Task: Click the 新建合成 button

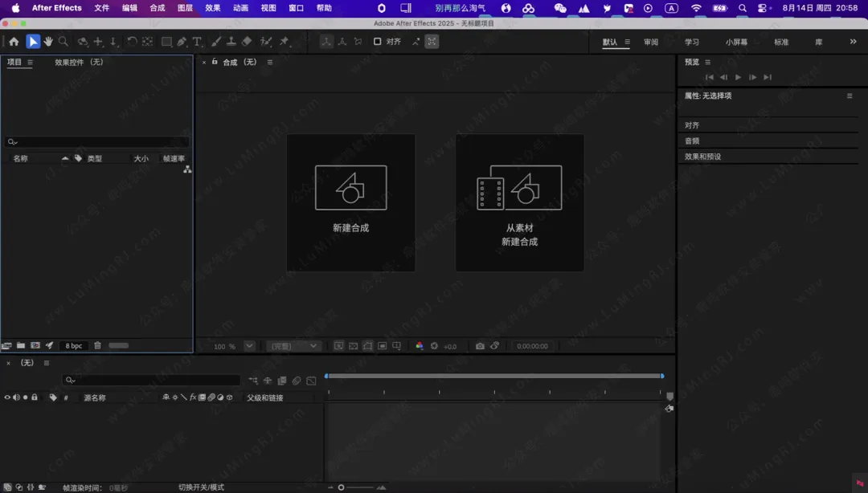Action: click(350, 202)
